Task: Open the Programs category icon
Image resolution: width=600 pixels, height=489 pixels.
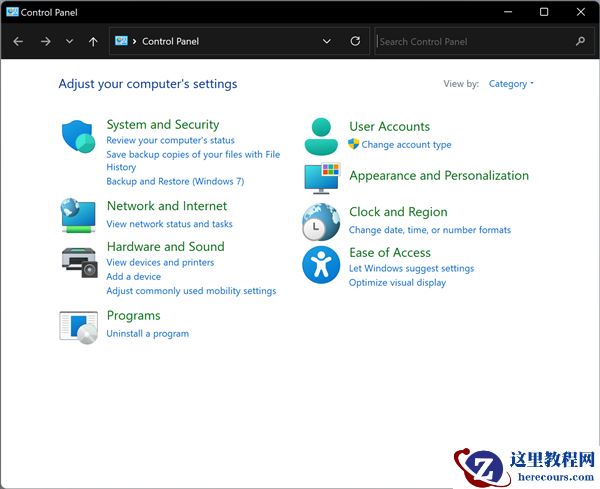Action: [x=78, y=327]
